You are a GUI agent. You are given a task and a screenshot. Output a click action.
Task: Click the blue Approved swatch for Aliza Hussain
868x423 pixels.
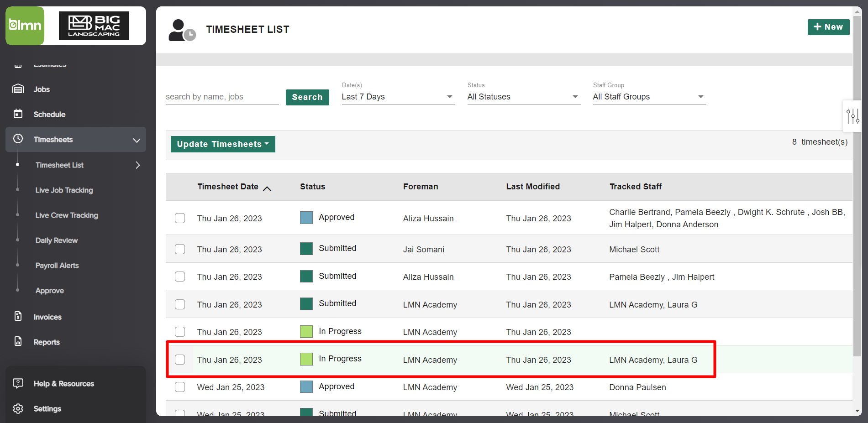coord(306,218)
